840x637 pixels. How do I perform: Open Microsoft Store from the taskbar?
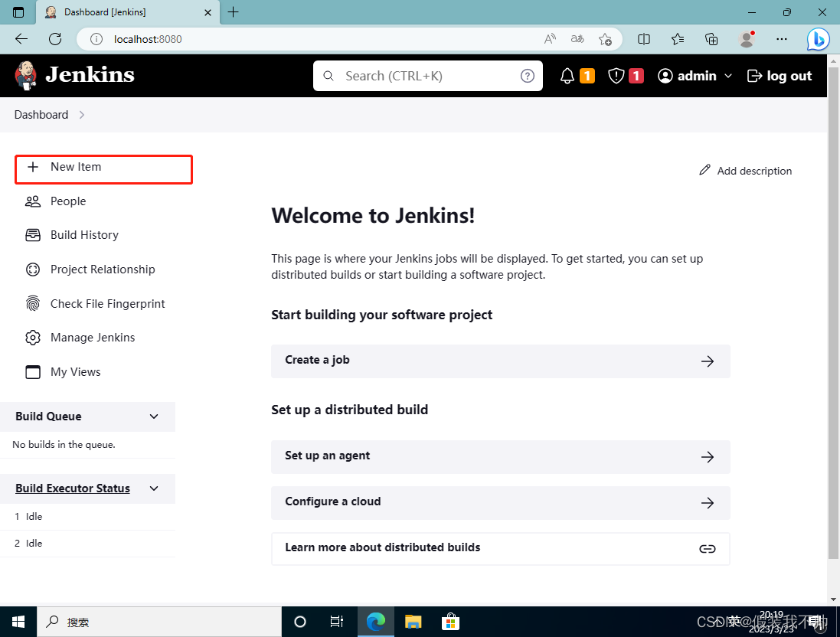(450, 622)
